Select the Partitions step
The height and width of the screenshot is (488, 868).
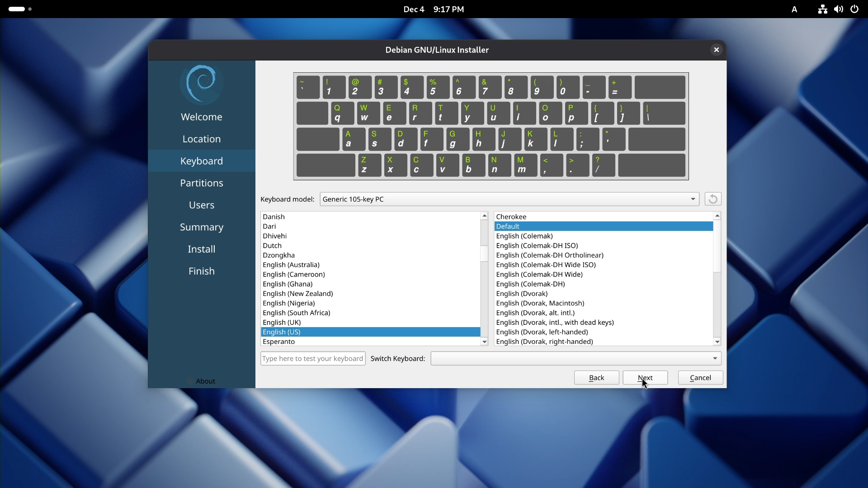point(202,183)
